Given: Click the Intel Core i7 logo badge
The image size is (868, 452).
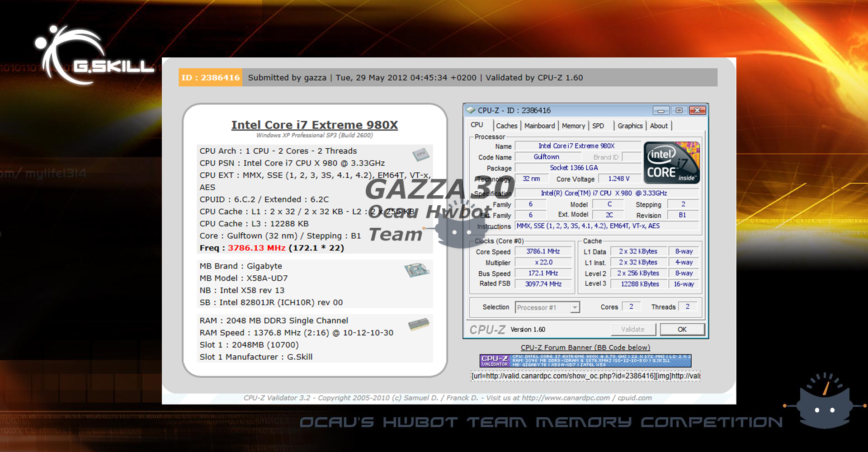Looking at the screenshot, I should tap(671, 162).
